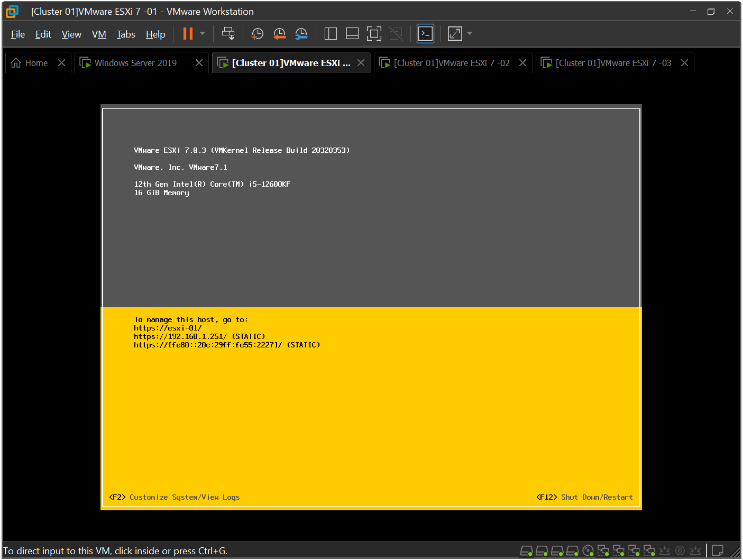Close the ESXi 7 -03 tab
Screen dimensions: 743x560
tap(684, 63)
